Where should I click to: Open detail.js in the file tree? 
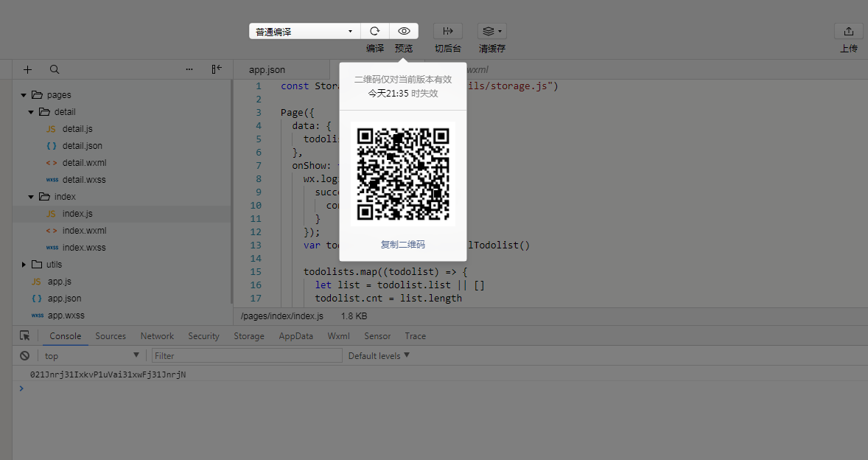click(77, 129)
